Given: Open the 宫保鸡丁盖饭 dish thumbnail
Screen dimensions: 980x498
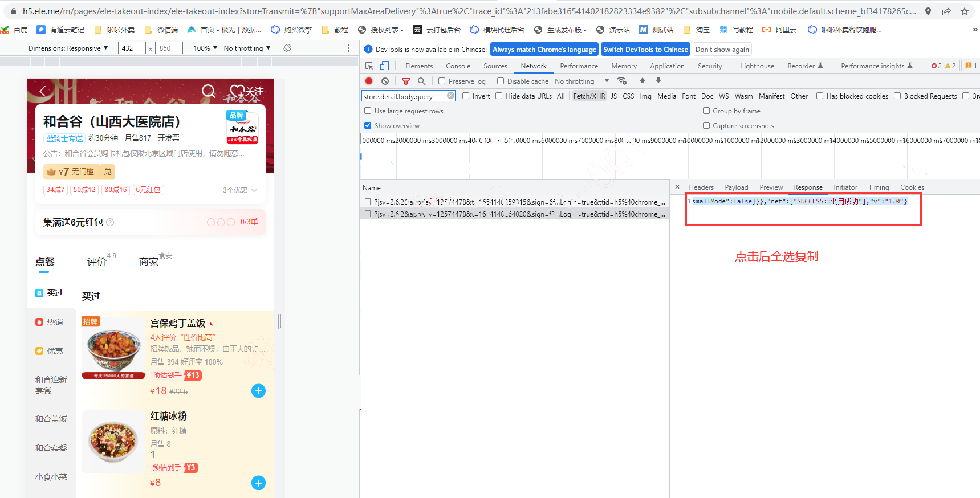Looking at the screenshot, I should click(113, 348).
